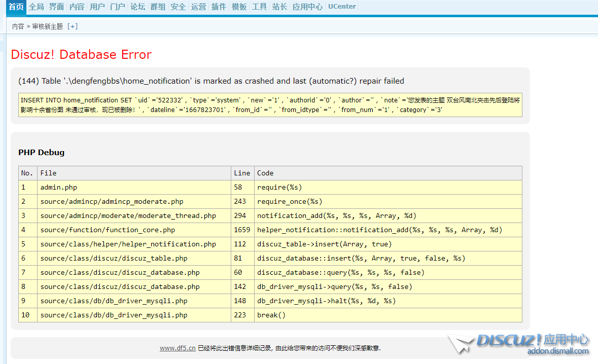This screenshot has height=364, width=598.
Task: Click the Code column header
Action: pyautogui.click(x=388, y=173)
